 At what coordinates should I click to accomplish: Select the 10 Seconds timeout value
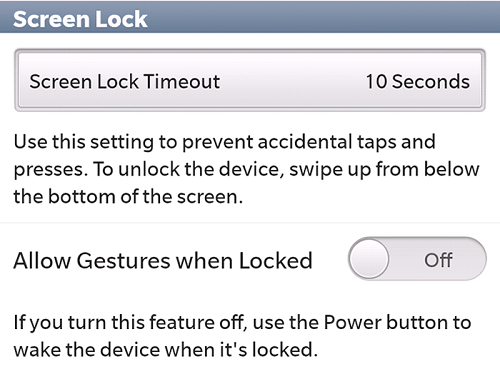[x=418, y=82]
